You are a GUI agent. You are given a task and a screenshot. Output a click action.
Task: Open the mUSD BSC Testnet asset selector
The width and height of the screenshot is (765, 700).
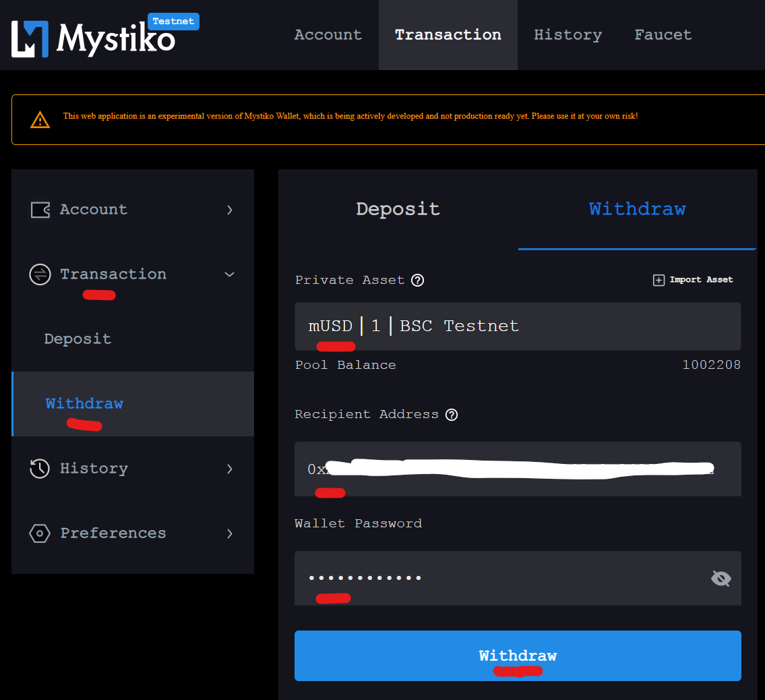(518, 326)
